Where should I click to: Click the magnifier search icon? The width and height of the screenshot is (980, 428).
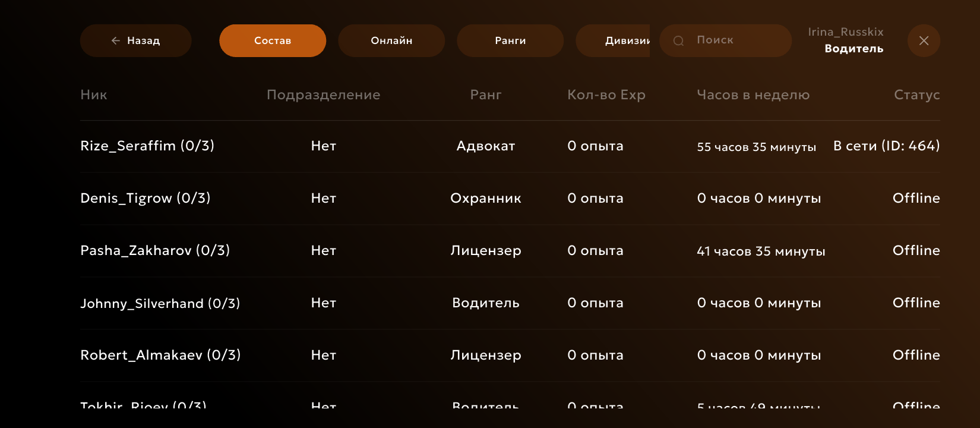pyautogui.click(x=678, y=40)
